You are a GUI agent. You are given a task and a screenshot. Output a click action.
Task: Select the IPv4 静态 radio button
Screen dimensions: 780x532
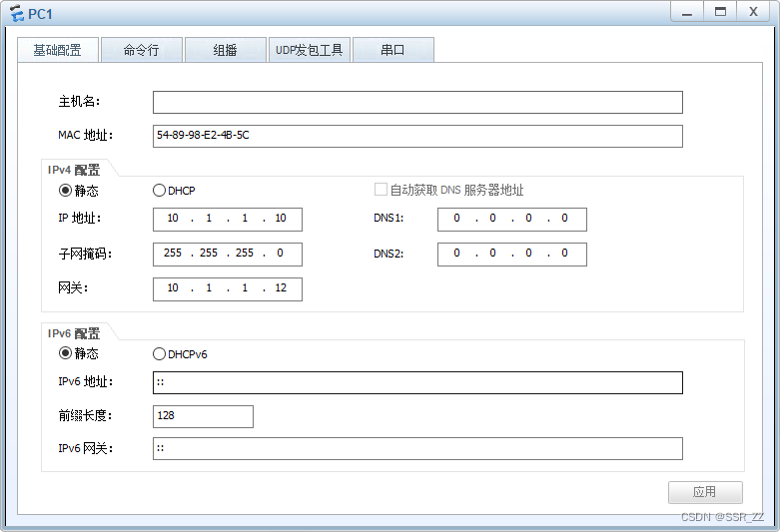coord(65,191)
